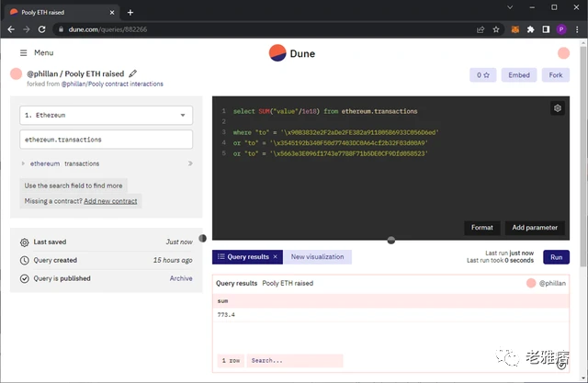Click Use the search field to find more
This screenshot has height=383, width=588.
(x=73, y=186)
